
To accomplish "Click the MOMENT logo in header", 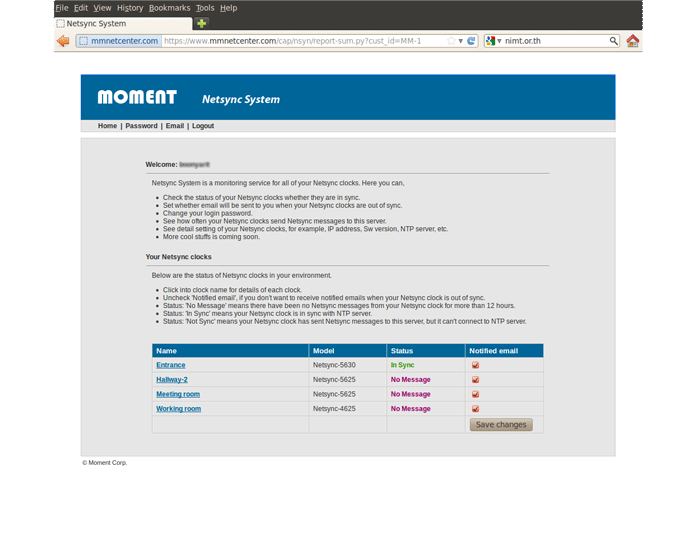I will 137,98.
